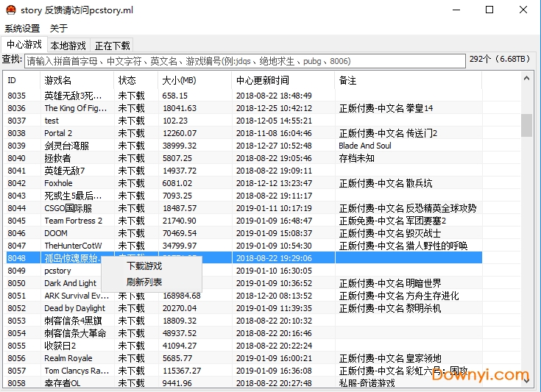The width and height of the screenshot is (541, 392).
Task: Select the 收获日2 game row
Action: point(244,346)
